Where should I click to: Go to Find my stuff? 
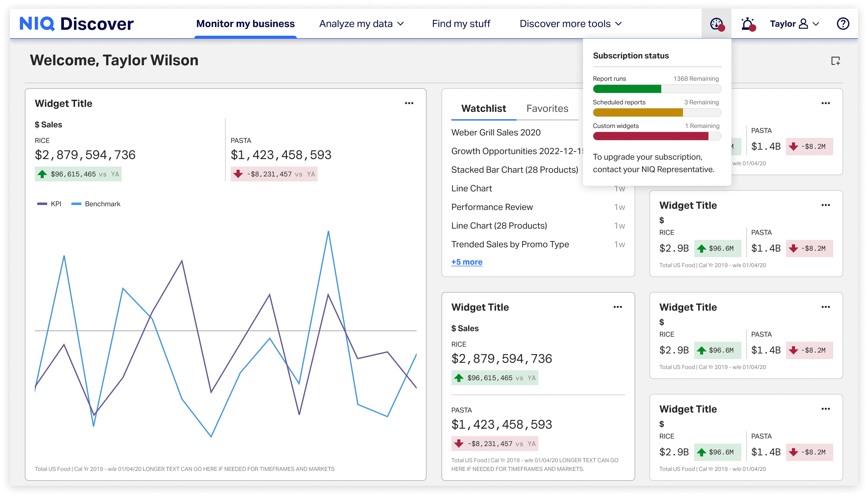point(461,24)
